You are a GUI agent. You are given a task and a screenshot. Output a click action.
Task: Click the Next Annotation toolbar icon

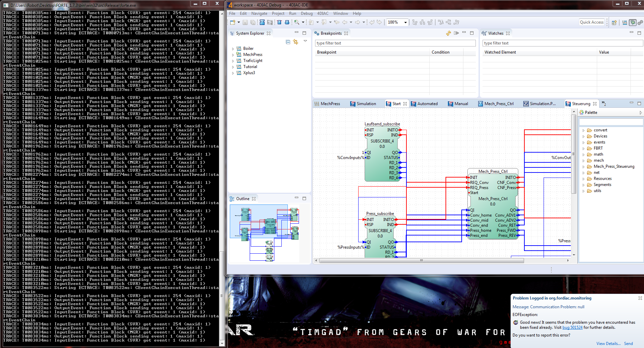point(311,22)
